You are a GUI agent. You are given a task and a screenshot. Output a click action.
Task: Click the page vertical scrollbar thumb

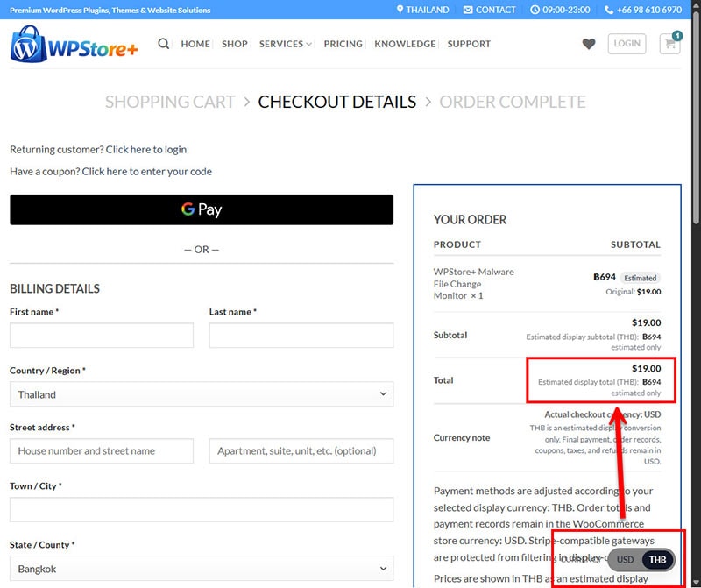696,117
